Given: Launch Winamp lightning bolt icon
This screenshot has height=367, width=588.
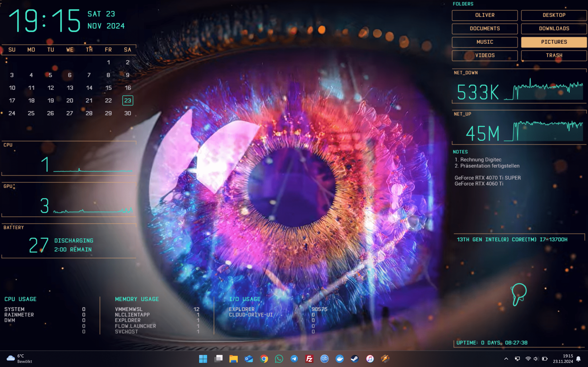Looking at the screenshot, I should pyautogui.click(x=385, y=359).
